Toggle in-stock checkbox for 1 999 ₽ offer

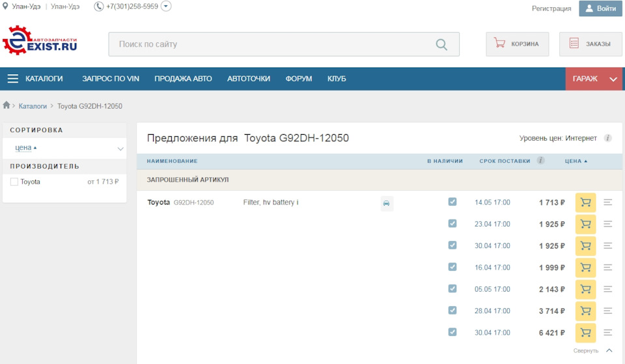[452, 267]
